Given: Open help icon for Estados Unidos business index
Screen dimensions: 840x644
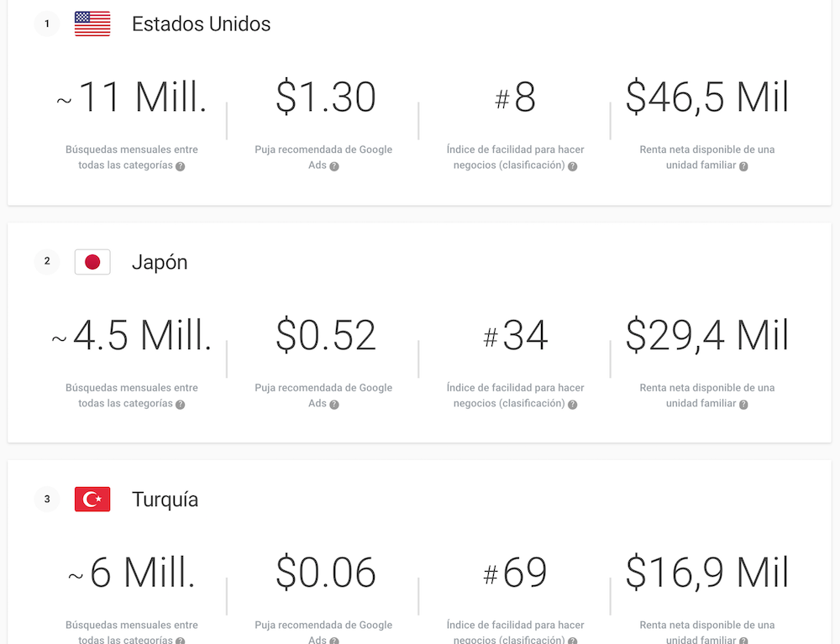Looking at the screenshot, I should pos(573,166).
